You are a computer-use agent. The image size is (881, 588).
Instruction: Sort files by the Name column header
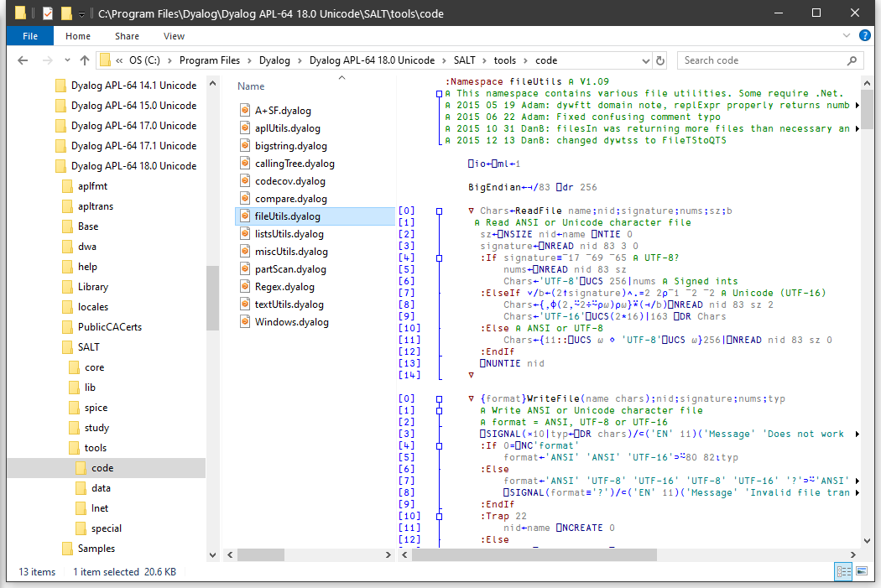coord(251,86)
